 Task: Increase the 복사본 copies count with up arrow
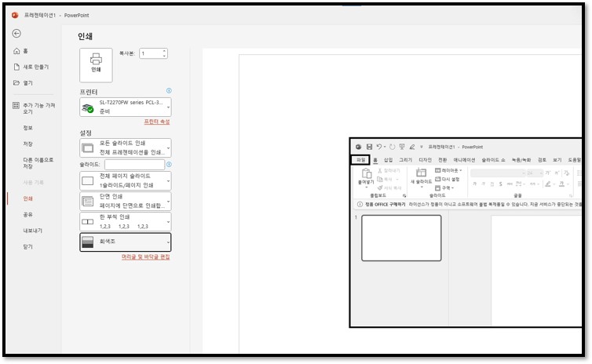(x=165, y=51)
